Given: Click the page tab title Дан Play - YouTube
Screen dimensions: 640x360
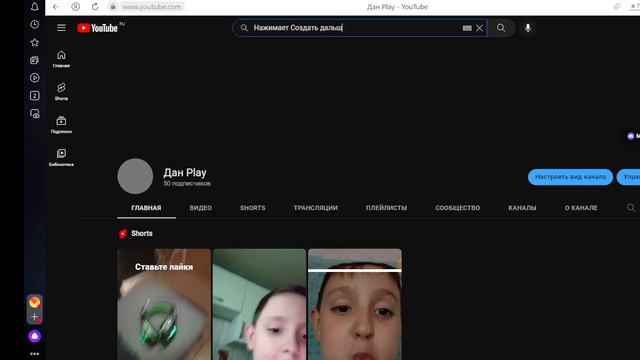Looking at the screenshot, I should (397, 7).
